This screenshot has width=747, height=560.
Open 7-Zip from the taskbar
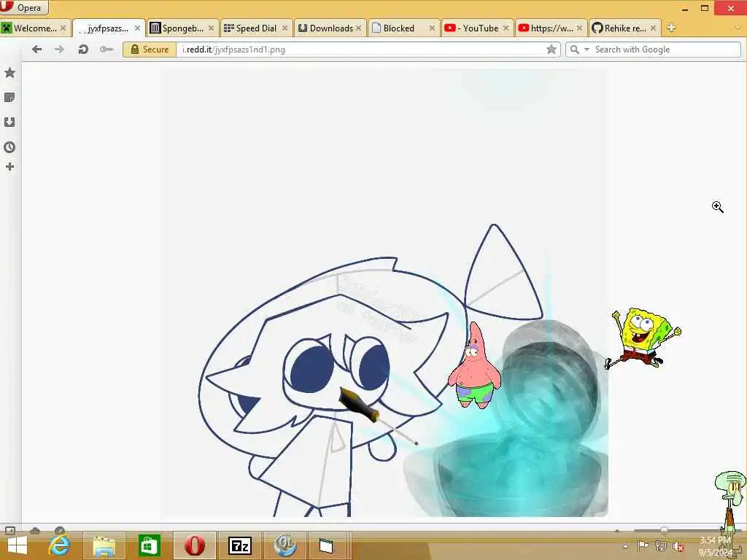point(239,545)
